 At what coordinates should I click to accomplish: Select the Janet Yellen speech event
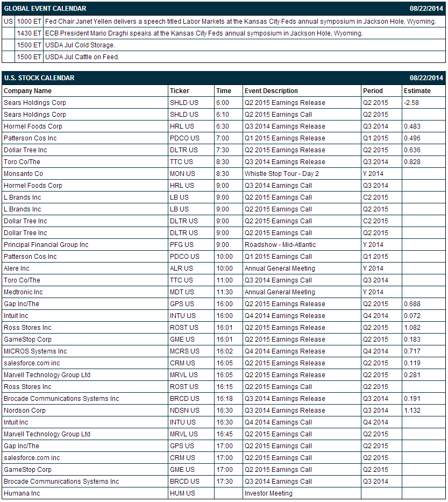240,22
